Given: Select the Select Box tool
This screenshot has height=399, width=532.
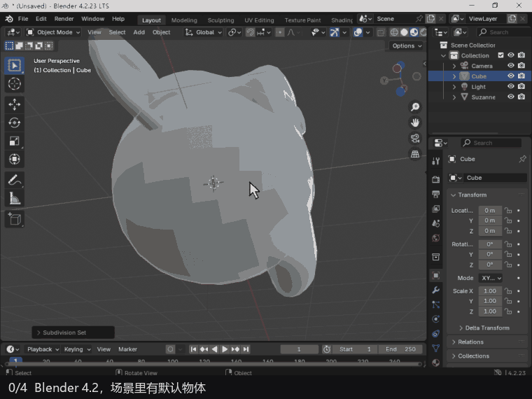Looking at the screenshot, I should [x=14, y=66].
